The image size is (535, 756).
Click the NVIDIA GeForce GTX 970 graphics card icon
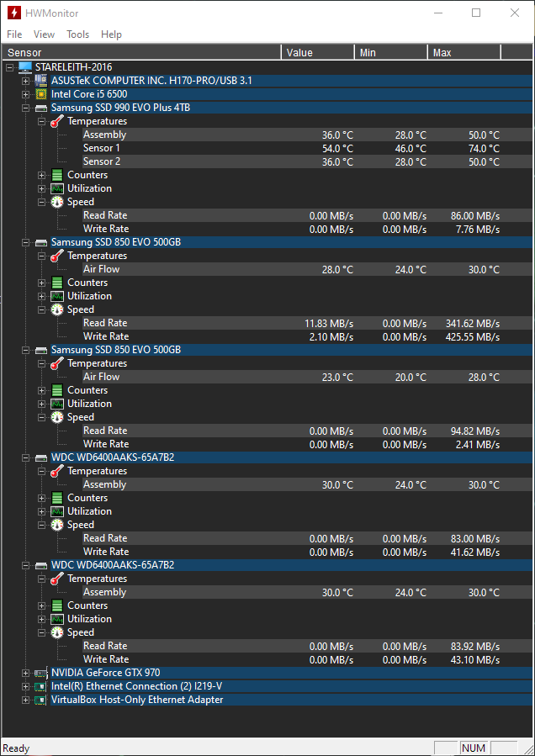pos(41,673)
